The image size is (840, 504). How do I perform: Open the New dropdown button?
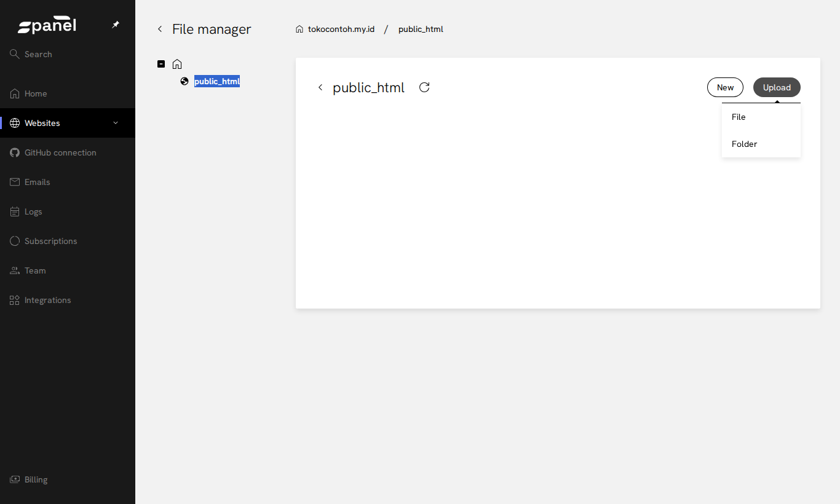point(725,87)
